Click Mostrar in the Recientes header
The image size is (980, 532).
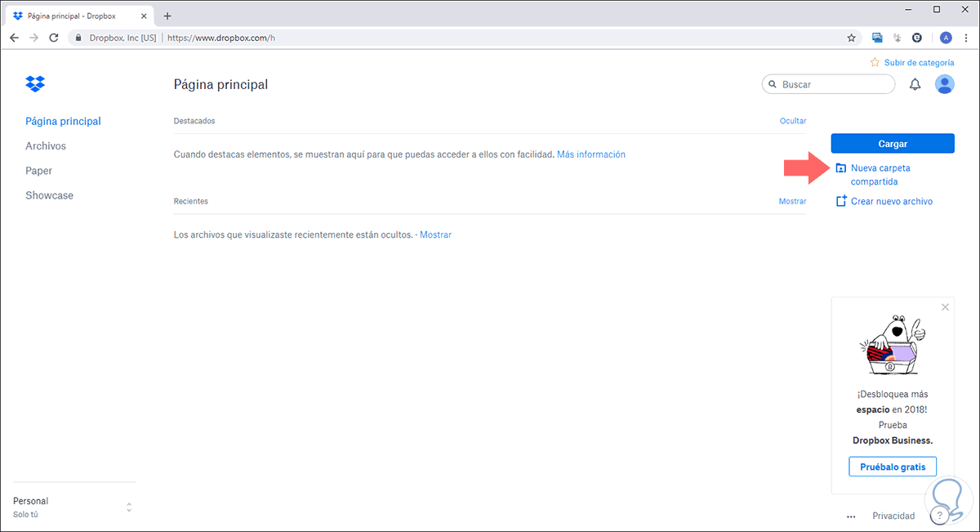tap(793, 201)
